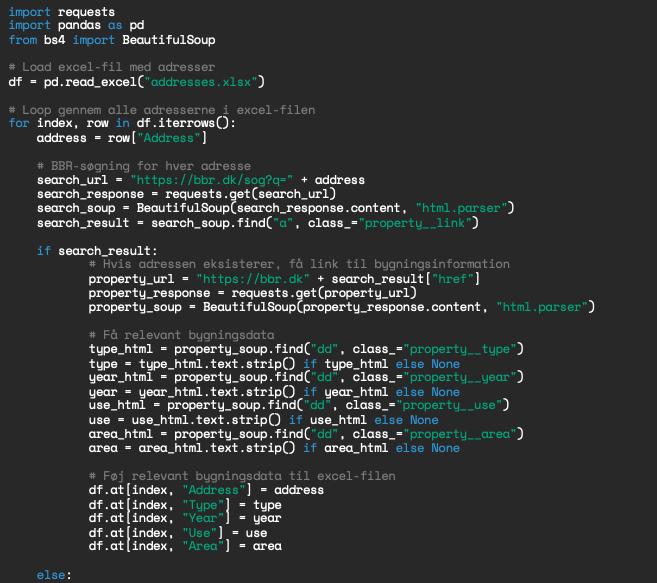The image size is (657, 583).
Task: Click comment '# Loop gennem alle adresserne i excel-filen'
Action: click(162, 110)
